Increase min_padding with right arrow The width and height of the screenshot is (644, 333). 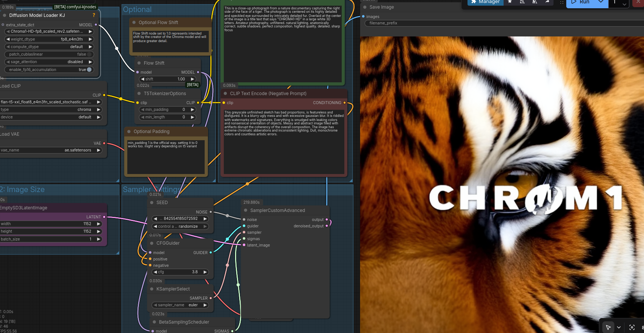pos(193,109)
